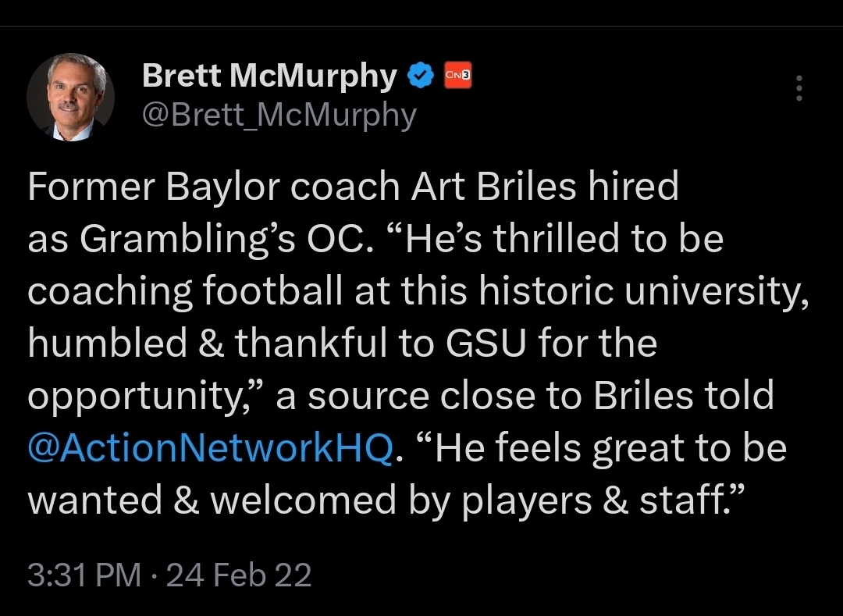
Task: Click the 3:31 PM timestamp
Action: click(84, 575)
